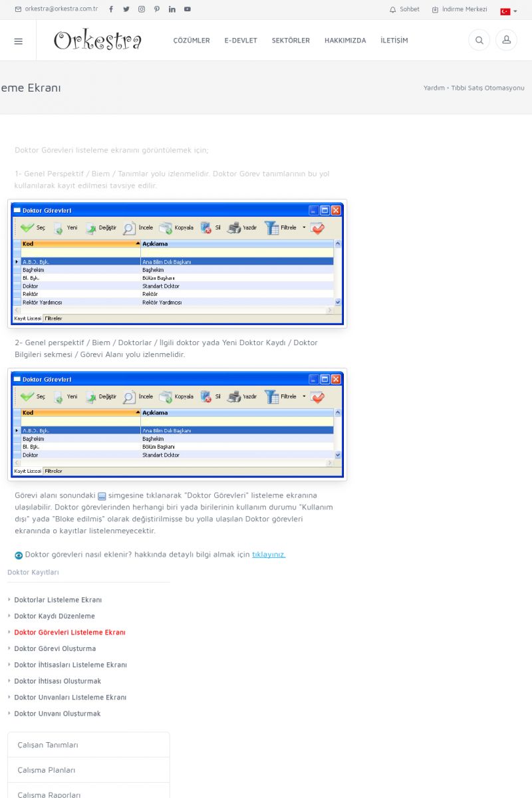532x798 pixels.
Task: Open the Instagram social icon
Action: 142,9
